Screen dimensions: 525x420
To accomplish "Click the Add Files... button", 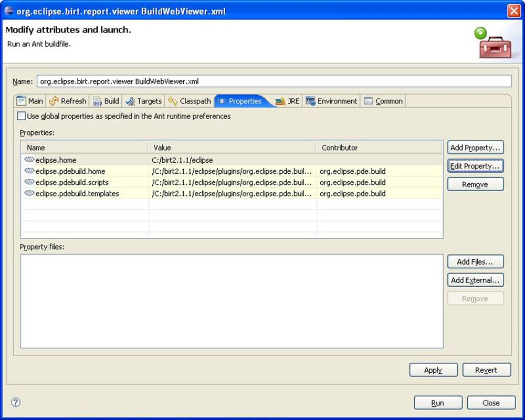I will 476,261.
